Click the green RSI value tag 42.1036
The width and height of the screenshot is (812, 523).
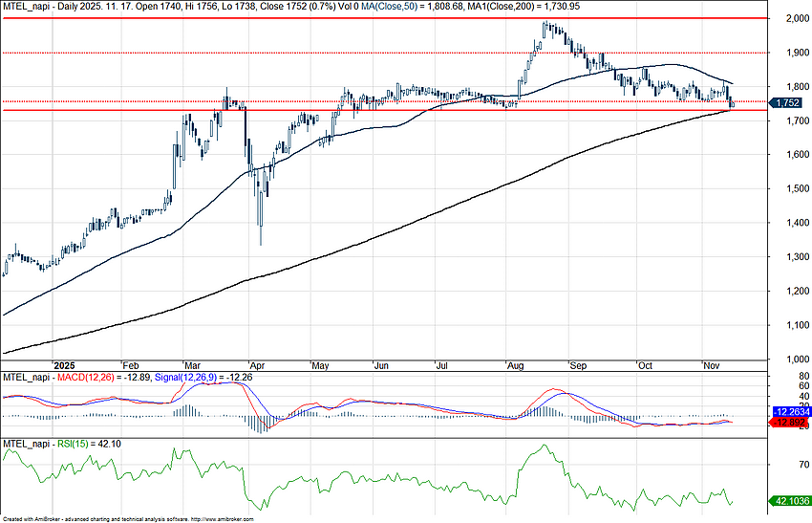789,500
